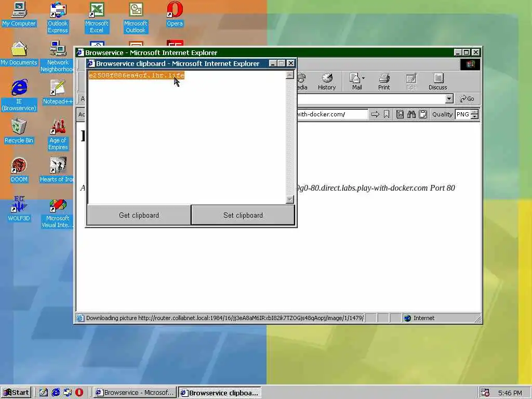
Task: Select the Microsoft Outlook desktop icon
Action: point(136,18)
